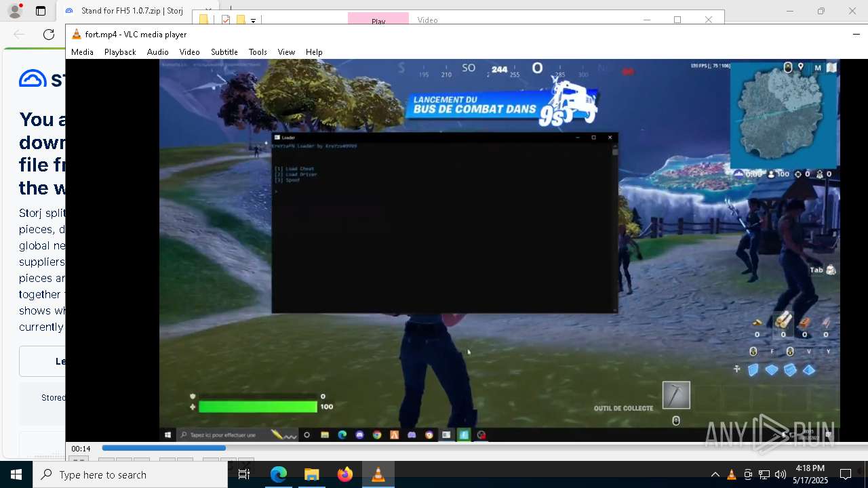The height and width of the screenshot is (488, 868).
Task: Click the VLC taskbar icon
Action: tap(378, 474)
